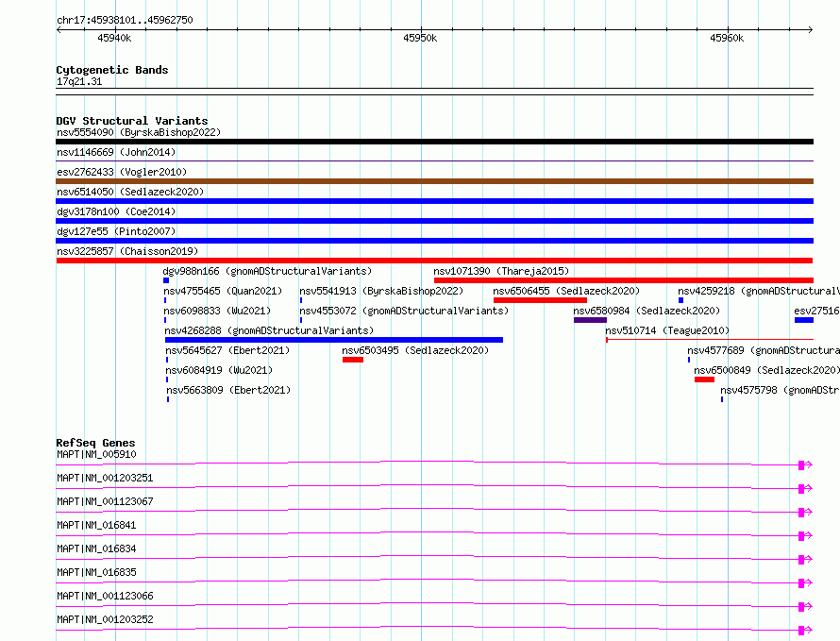This screenshot has width=840, height=641.
Task: Click thin red nsv510714 variant line
Action: pos(710,340)
